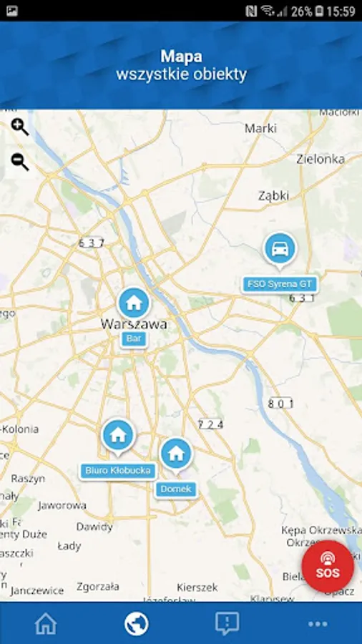This screenshot has width=362, height=644.
Task: Tap the Marki town label on map
Action: [260, 129]
